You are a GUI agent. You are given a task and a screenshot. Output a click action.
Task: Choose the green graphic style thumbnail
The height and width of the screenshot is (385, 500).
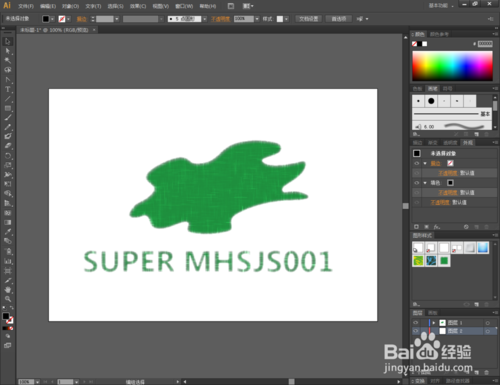coord(444,260)
